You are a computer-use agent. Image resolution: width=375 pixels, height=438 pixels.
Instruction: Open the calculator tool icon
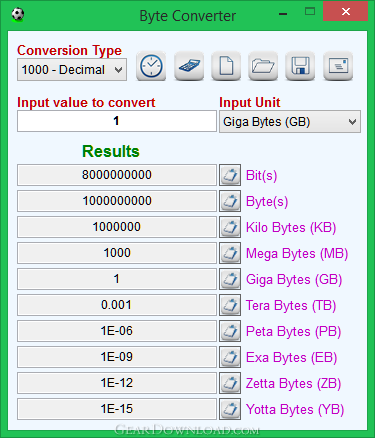(189, 66)
